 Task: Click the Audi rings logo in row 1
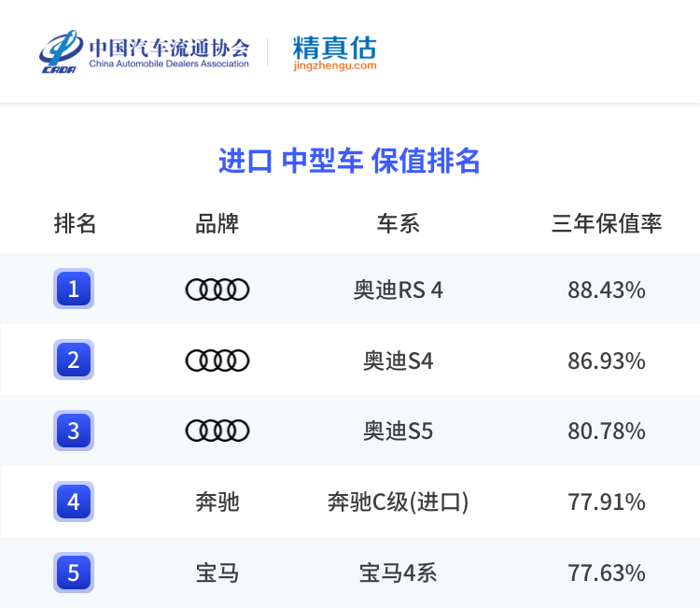[x=217, y=290]
